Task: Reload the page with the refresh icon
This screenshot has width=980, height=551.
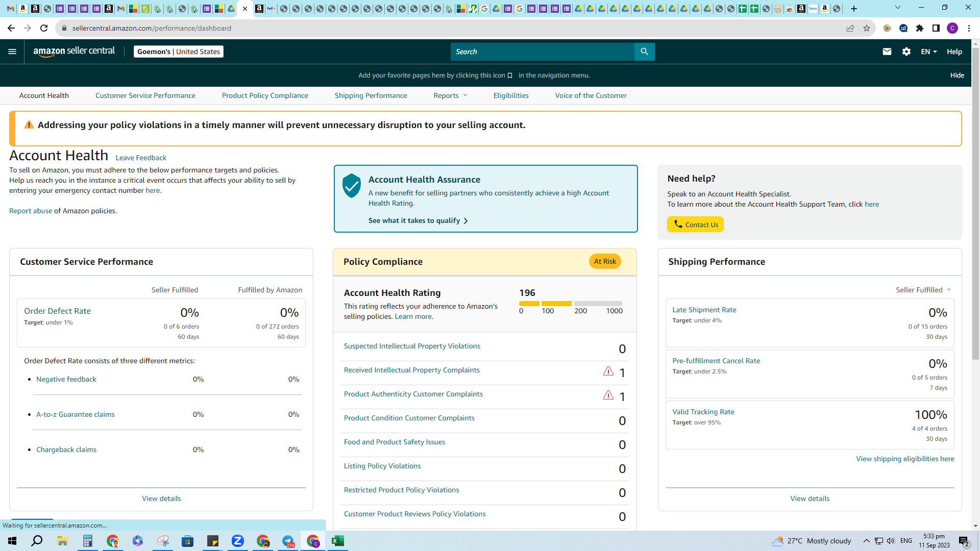Action: pos(44,28)
